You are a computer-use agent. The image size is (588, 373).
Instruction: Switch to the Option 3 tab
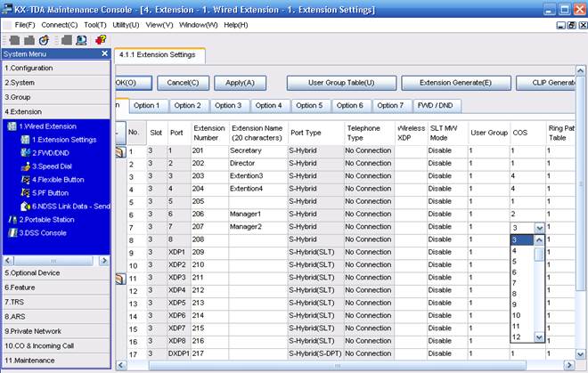pyautogui.click(x=228, y=106)
